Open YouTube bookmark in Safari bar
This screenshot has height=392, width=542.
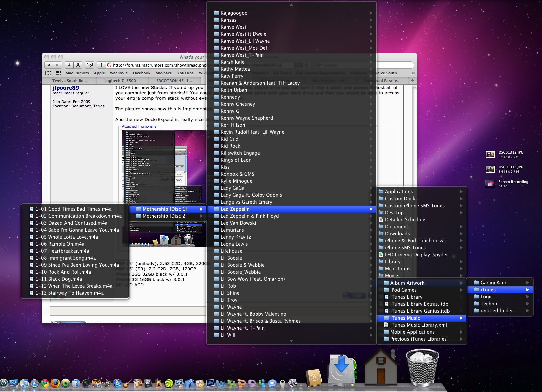pos(185,73)
